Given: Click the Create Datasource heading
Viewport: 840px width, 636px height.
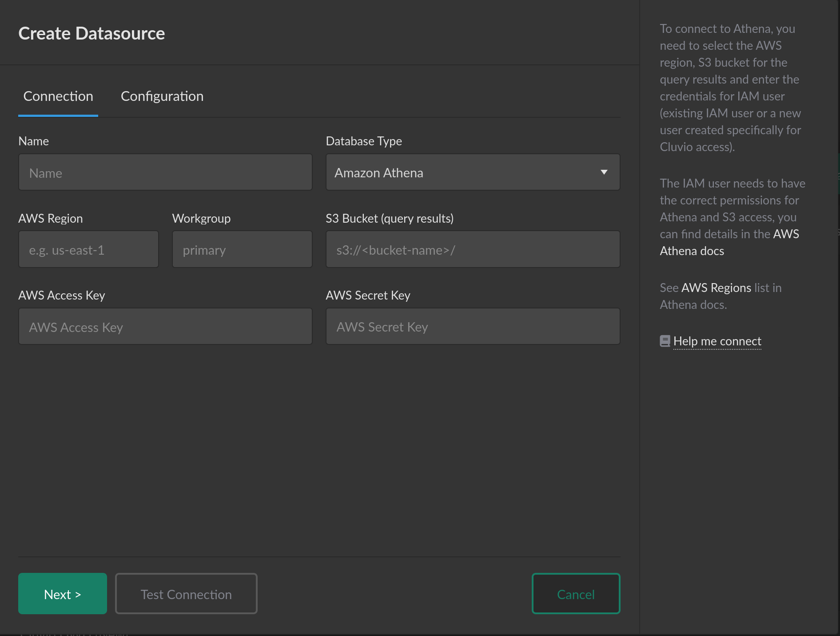Looking at the screenshot, I should 92,34.
